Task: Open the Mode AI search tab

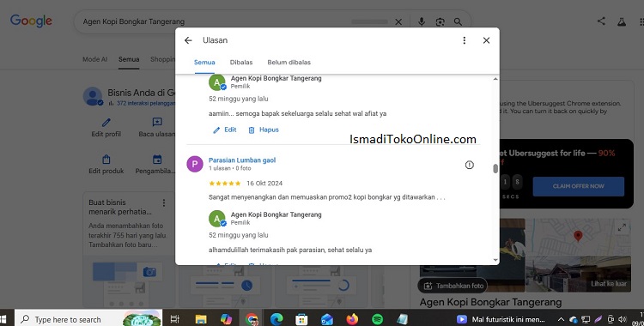Action: 94,59
